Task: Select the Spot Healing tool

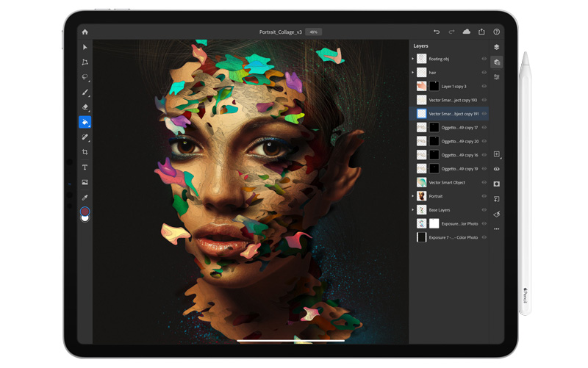Action: (x=85, y=137)
